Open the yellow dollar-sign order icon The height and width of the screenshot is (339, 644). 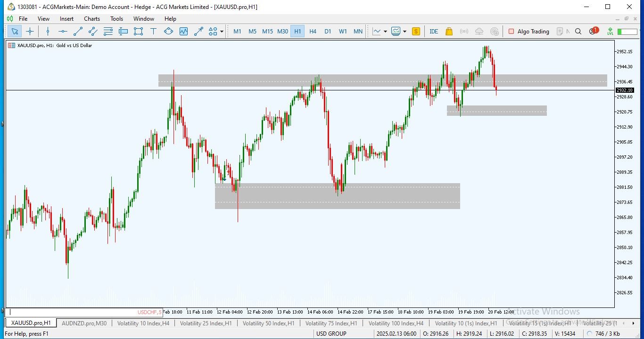(x=416, y=32)
